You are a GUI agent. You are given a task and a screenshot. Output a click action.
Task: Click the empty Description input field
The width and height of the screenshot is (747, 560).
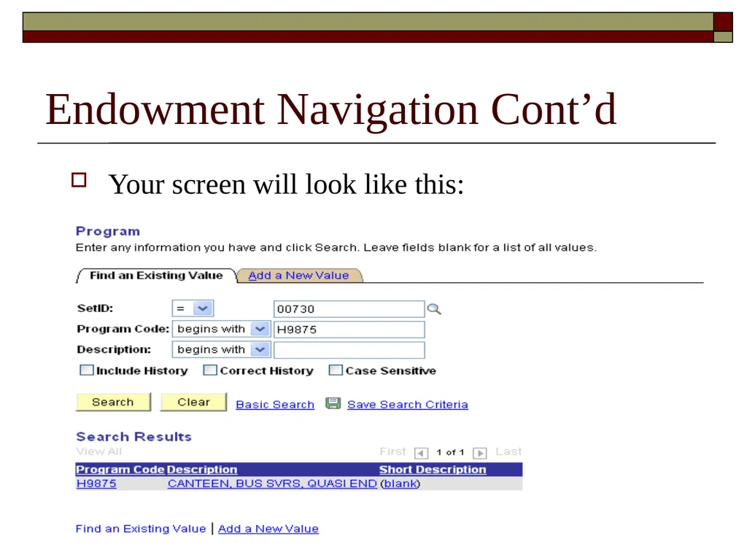(349, 350)
